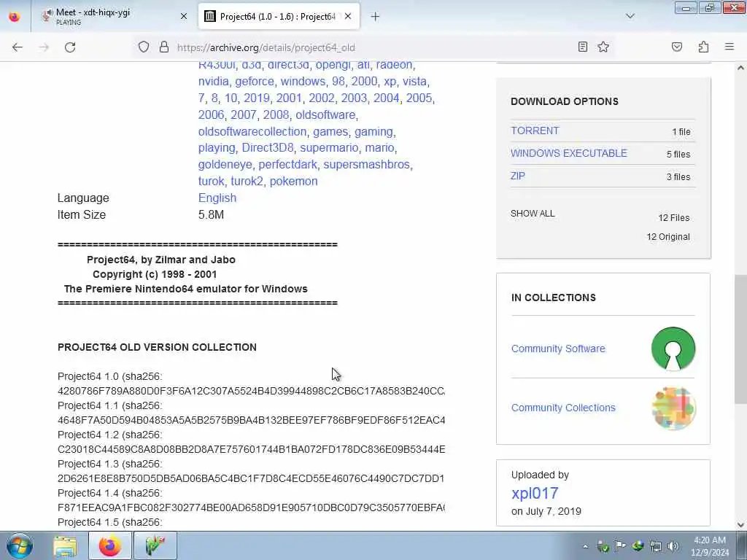The height and width of the screenshot is (560, 747).
Task: Open uploader profile xpl017
Action: pyautogui.click(x=535, y=494)
